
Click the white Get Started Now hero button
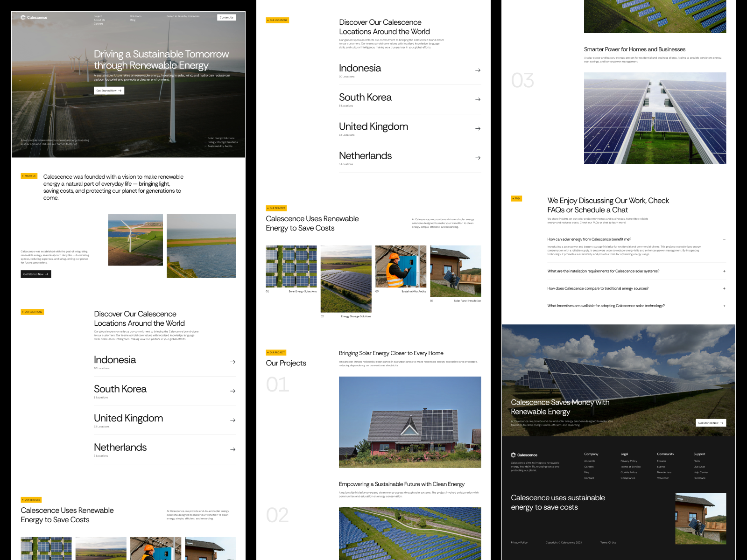(x=109, y=91)
